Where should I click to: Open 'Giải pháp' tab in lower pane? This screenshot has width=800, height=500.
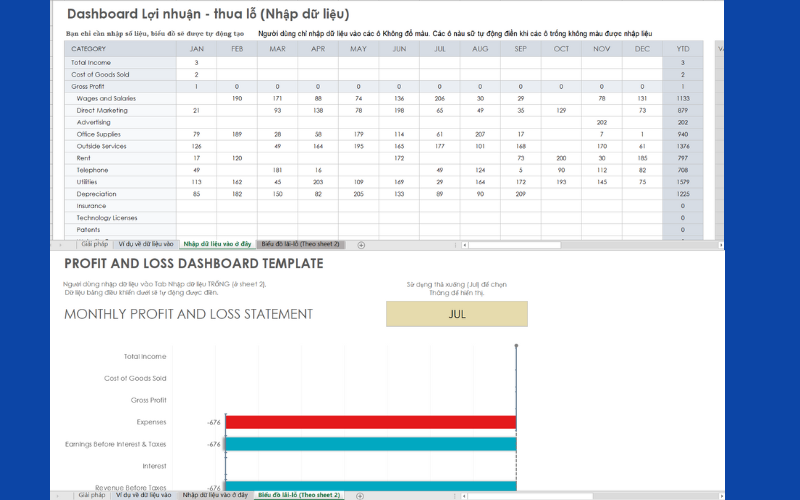tap(92, 495)
